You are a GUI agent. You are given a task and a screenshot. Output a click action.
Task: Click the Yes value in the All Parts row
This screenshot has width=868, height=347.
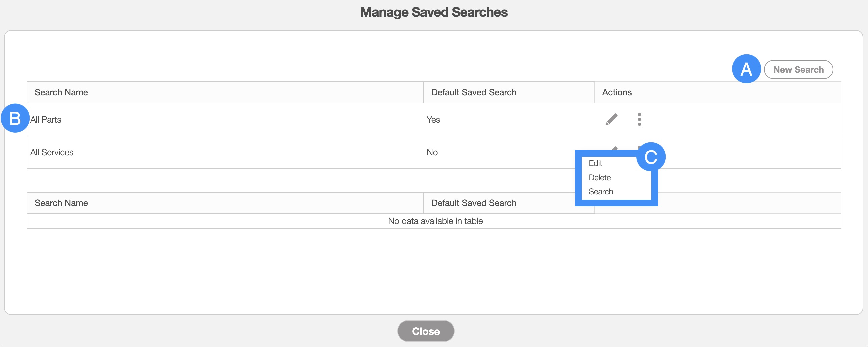[x=433, y=120]
